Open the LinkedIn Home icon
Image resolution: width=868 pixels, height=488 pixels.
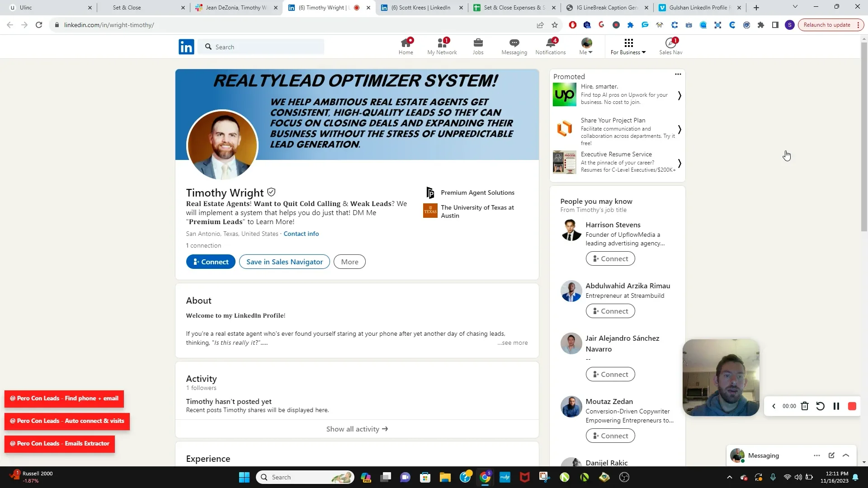[406, 45]
